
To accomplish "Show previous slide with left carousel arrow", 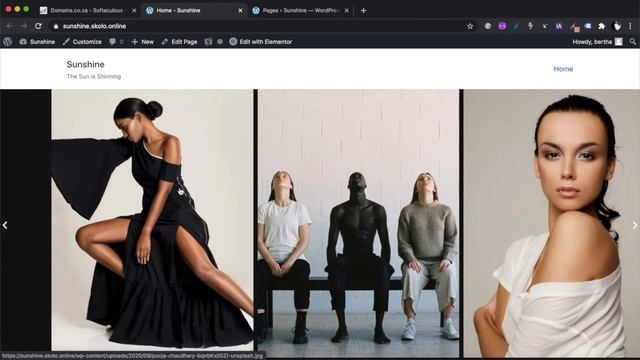I will pos(5,225).
